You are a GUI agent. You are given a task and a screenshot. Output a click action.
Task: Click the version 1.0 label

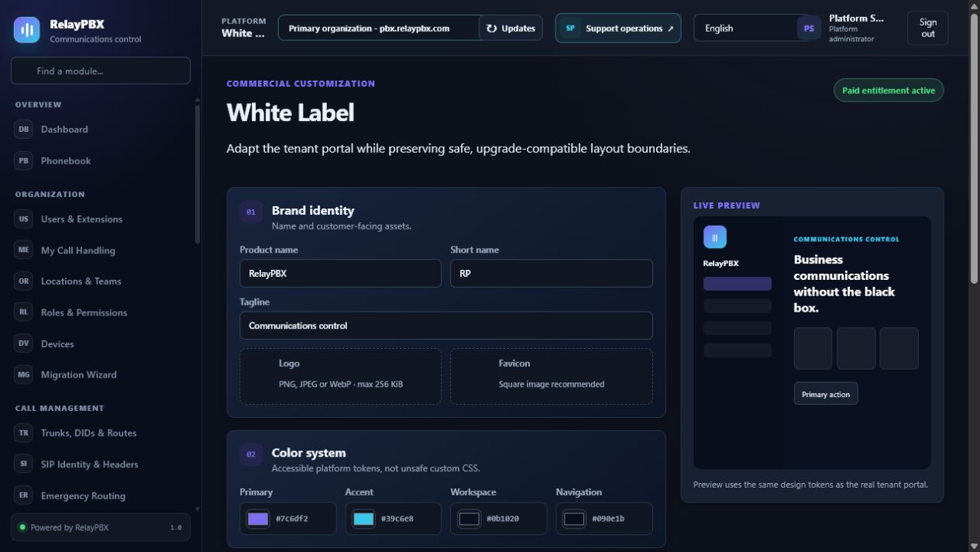[176, 527]
